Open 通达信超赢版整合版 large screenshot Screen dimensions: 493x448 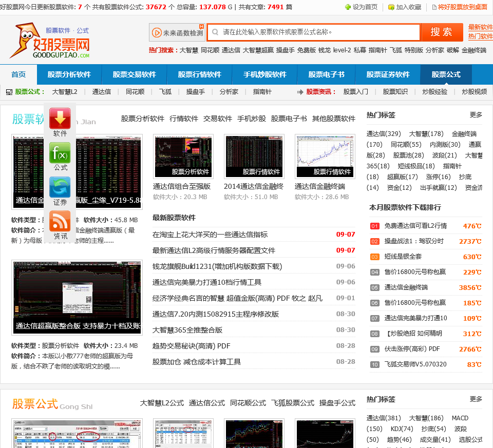(77, 298)
